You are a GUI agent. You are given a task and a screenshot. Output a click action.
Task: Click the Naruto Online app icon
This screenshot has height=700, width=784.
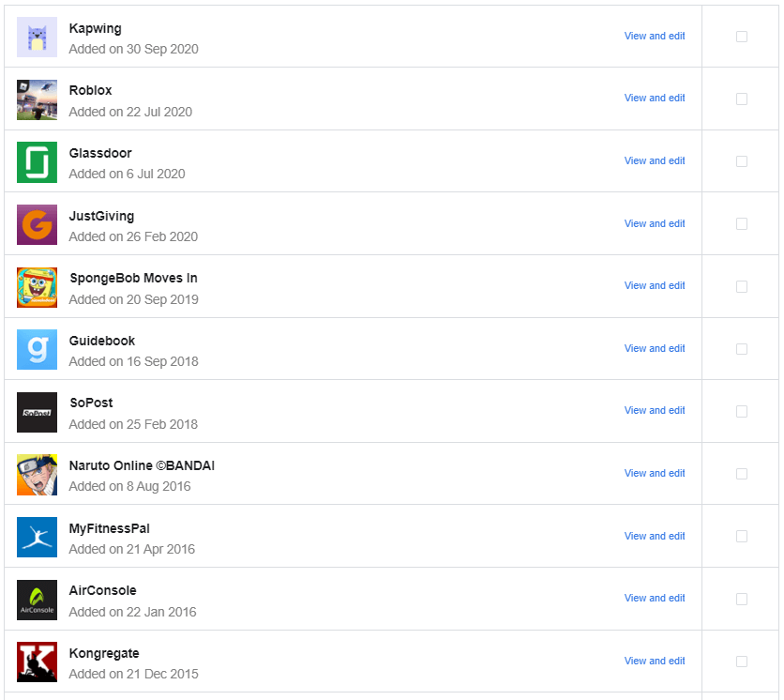click(37, 474)
